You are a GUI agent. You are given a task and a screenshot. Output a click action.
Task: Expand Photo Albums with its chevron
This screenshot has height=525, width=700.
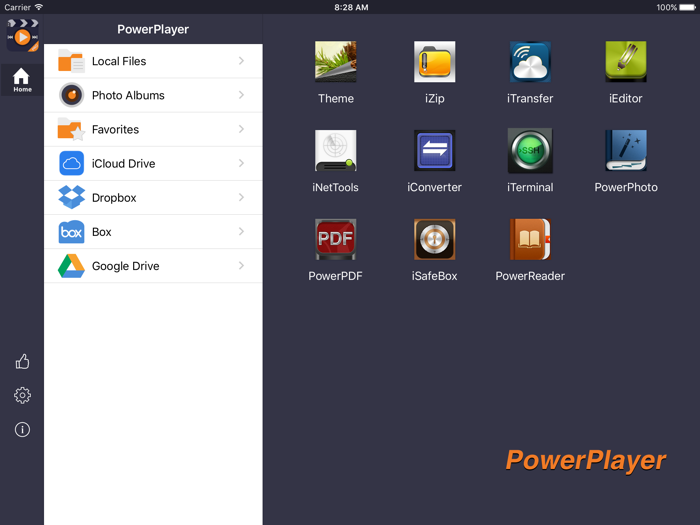241,95
